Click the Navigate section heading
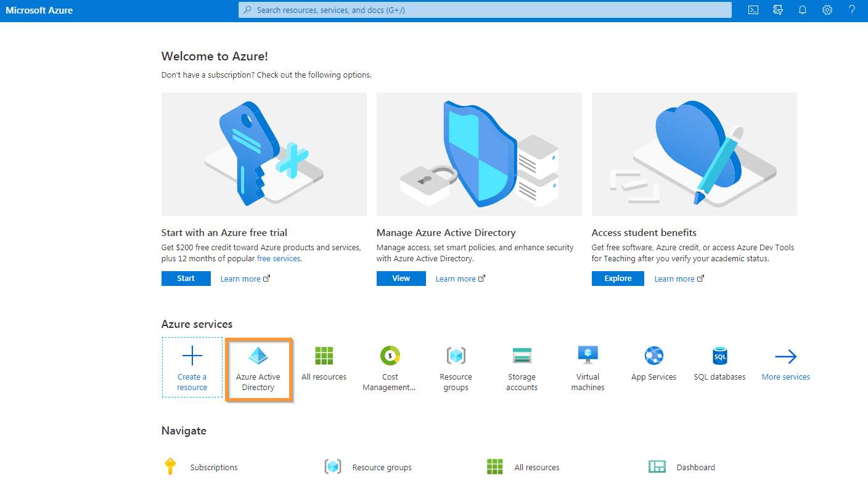The height and width of the screenshot is (493, 868). coord(184,431)
